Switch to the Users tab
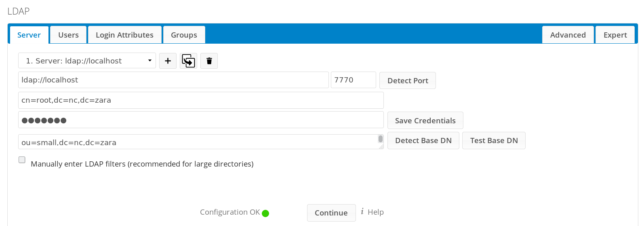 click(68, 35)
